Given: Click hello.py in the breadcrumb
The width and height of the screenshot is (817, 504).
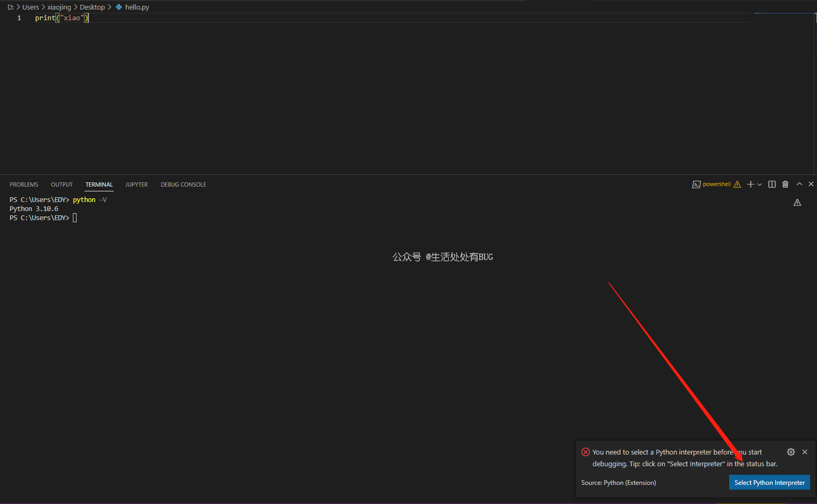Looking at the screenshot, I should point(137,7).
